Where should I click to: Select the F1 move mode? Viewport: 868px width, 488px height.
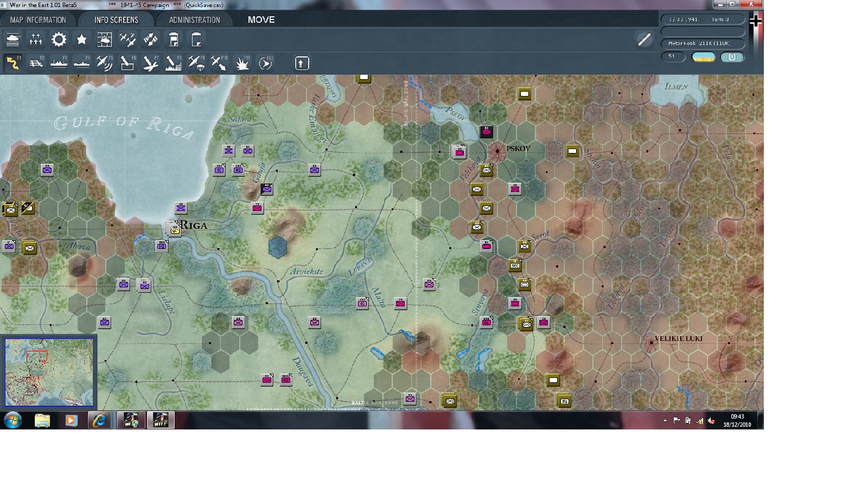click(13, 63)
